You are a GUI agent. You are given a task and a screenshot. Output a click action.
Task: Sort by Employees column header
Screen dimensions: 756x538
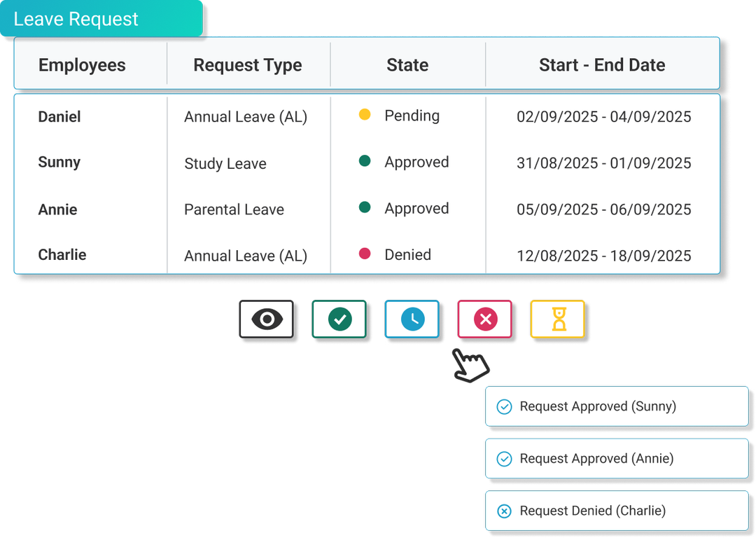point(82,65)
